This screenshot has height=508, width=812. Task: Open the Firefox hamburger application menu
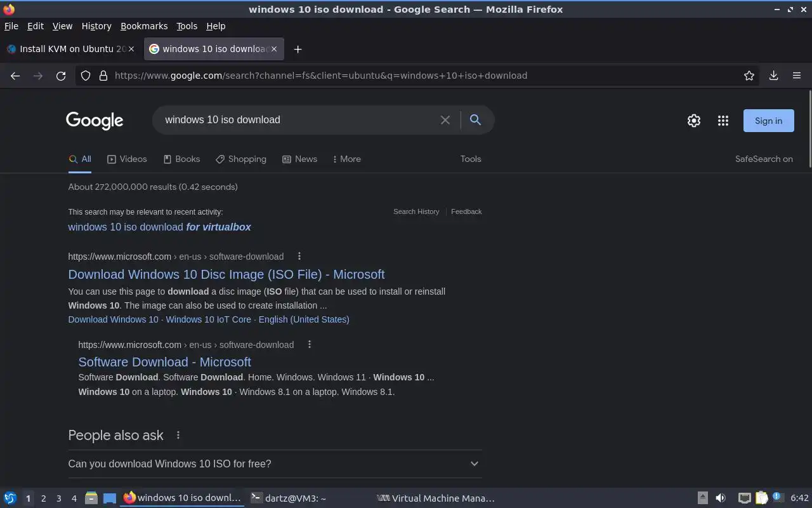pos(797,76)
